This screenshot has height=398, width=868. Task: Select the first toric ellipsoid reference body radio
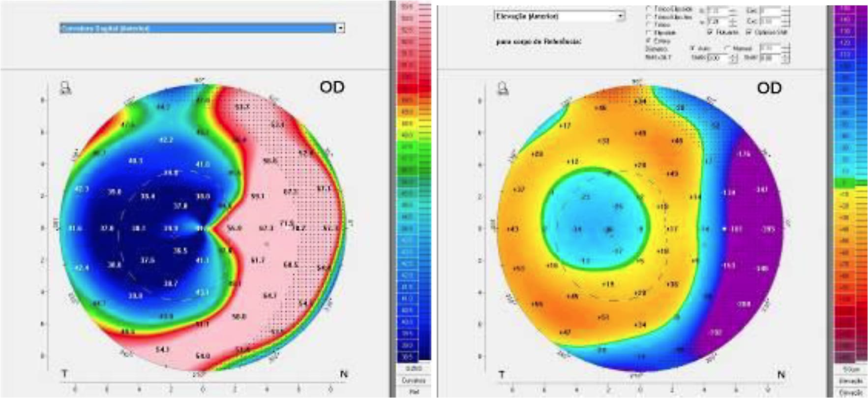(x=648, y=9)
